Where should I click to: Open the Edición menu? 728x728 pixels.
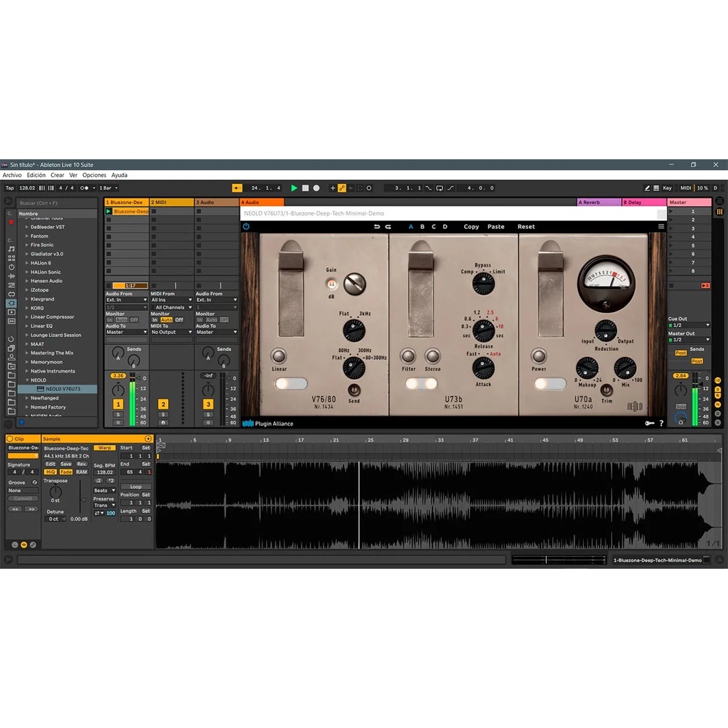(36, 175)
